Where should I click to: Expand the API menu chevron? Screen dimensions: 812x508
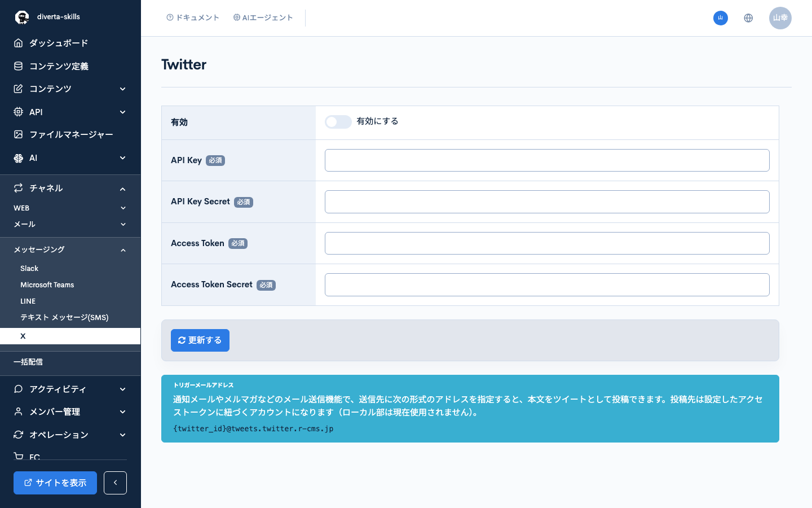[123, 112]
